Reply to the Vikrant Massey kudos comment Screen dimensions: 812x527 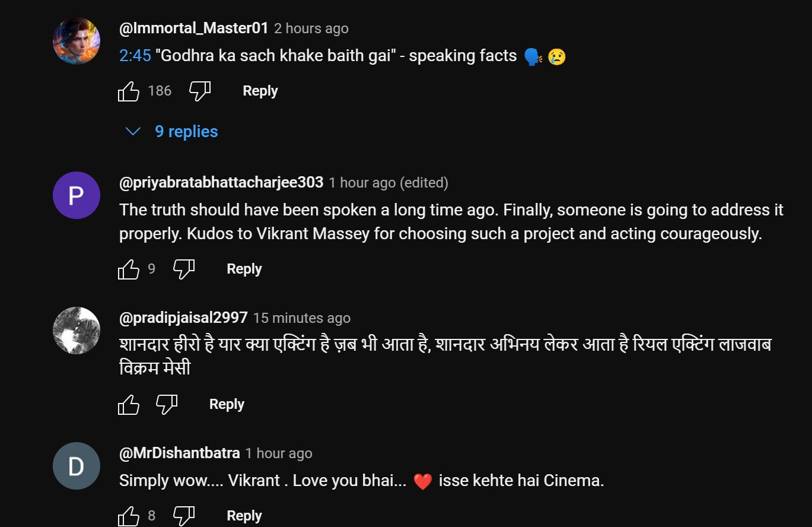point(244,269)
